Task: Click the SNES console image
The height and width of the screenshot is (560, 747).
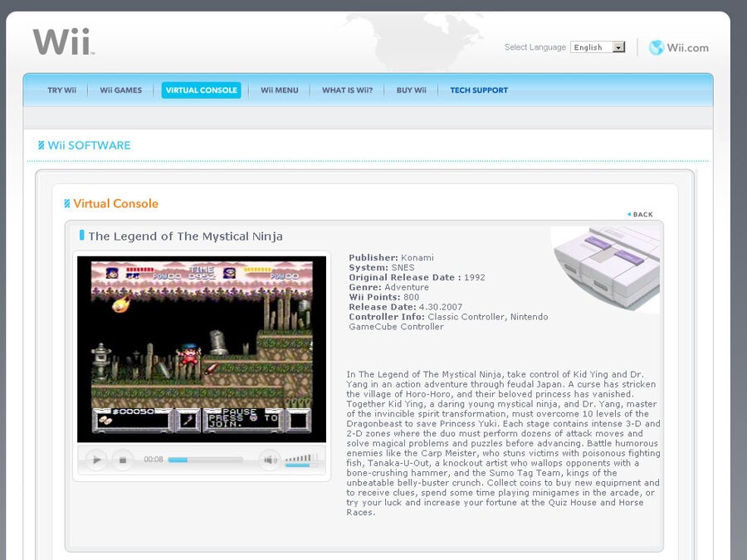Action: [x=608, y=268]
